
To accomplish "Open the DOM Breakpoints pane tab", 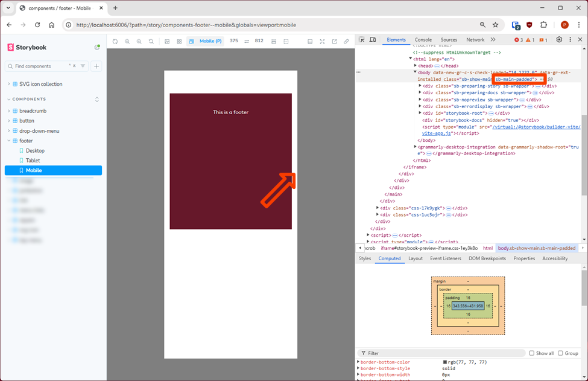I will pos(487,258).
